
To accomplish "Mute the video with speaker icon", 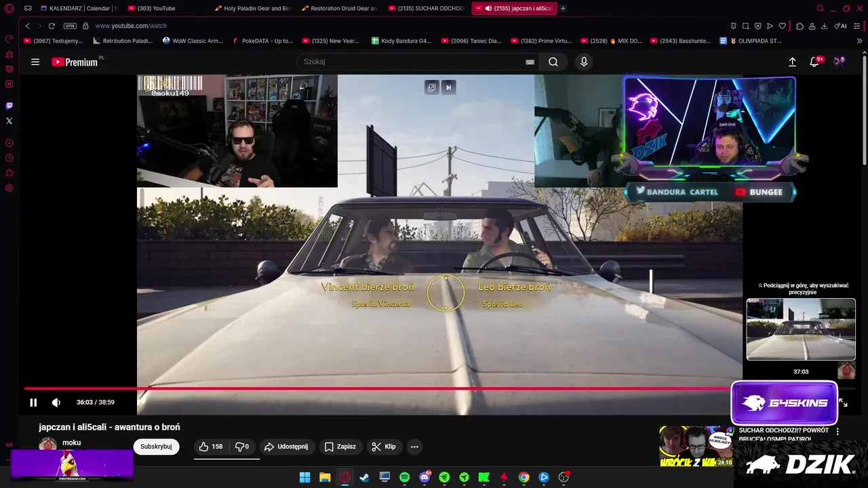I will pos(56,403).
